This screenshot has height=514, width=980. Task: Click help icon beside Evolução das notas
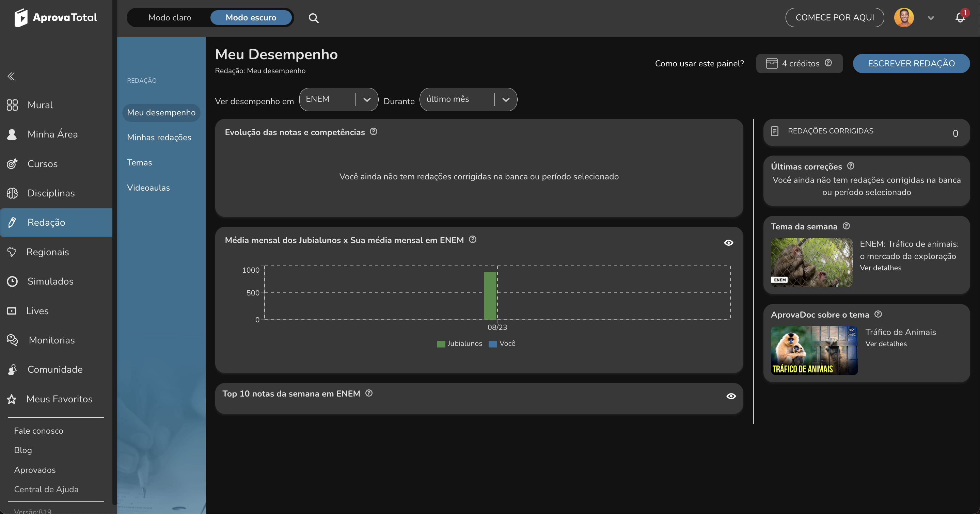(374, 131)
